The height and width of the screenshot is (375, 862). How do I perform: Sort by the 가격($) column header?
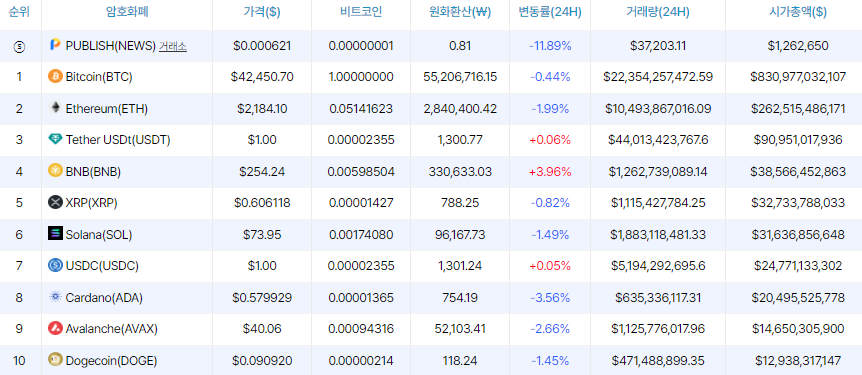pos(262,12)
